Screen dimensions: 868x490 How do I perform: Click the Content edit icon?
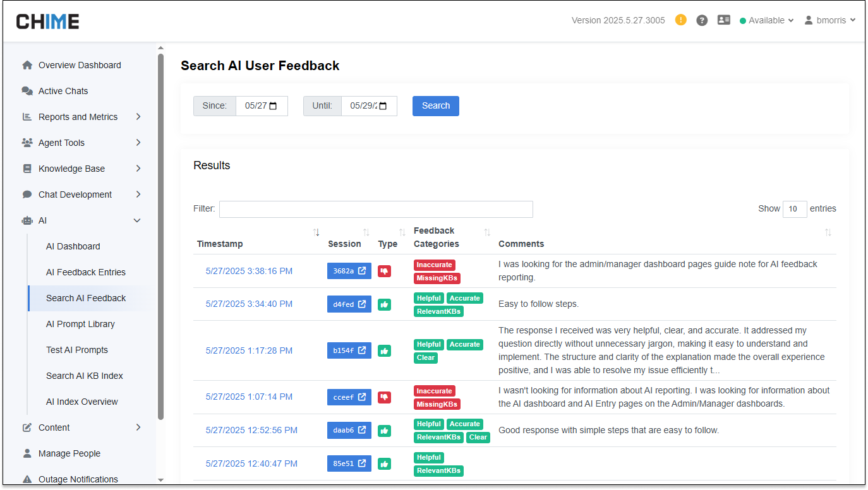click(27, 427)
